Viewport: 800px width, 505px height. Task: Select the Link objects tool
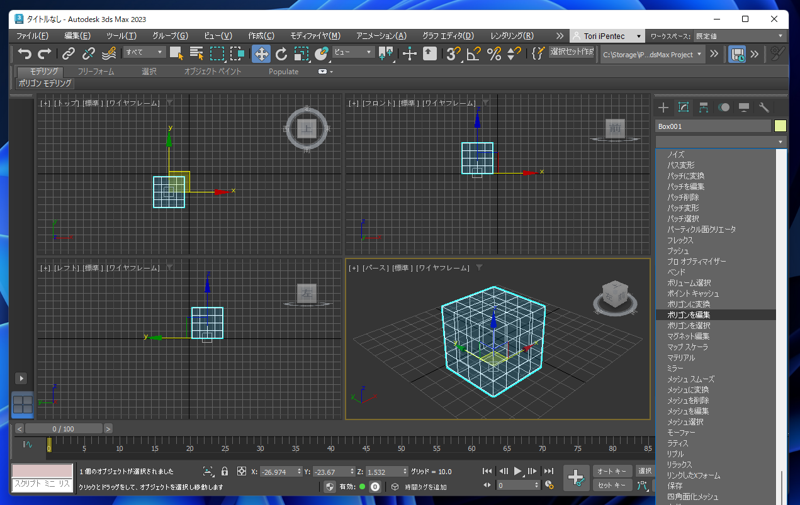point(68,54)
